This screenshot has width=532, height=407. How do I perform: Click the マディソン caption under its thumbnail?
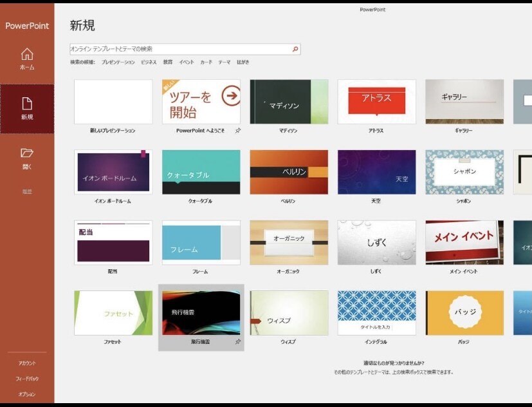pyautogui.click(x=288, y=131)
